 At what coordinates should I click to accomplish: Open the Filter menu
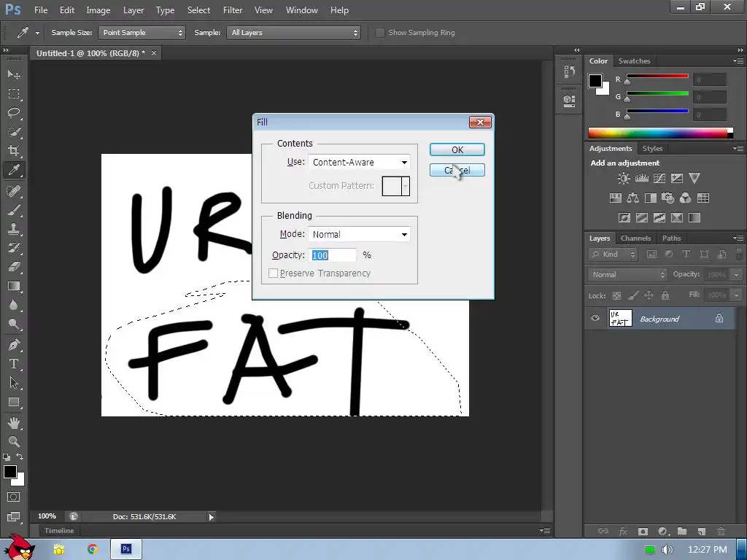[233, 10]
